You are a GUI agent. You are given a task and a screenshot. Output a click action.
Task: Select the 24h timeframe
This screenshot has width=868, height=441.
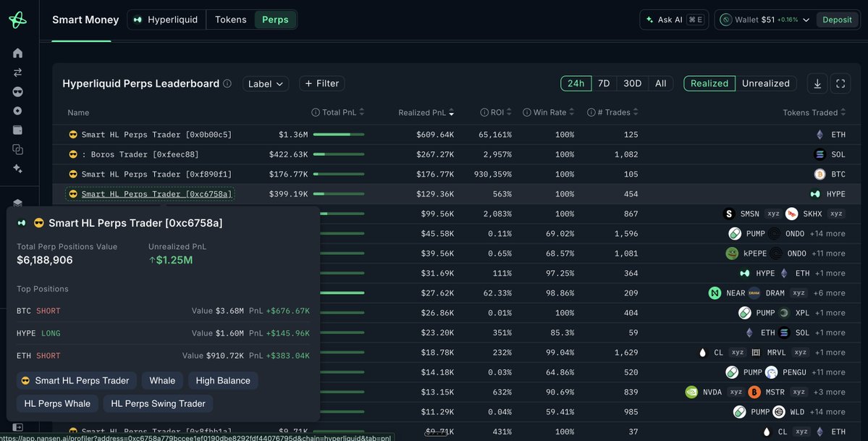[576, 84]
